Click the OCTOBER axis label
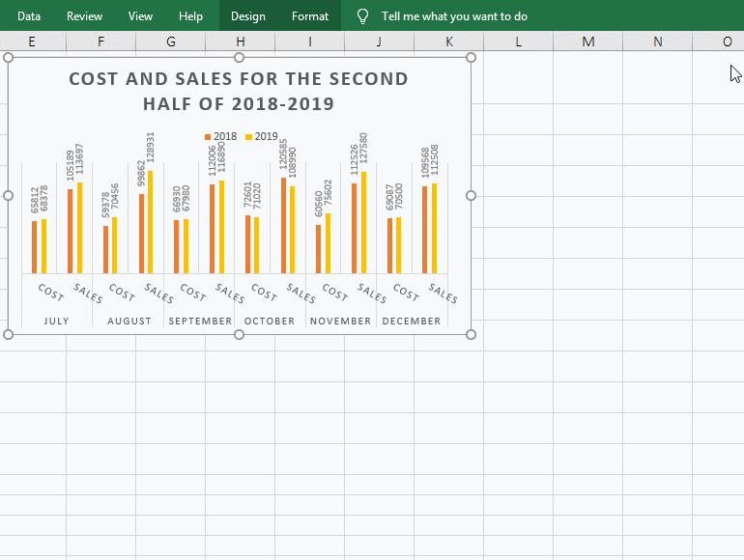The height and width of the screenshot is (560, 744). click(270, 321)
